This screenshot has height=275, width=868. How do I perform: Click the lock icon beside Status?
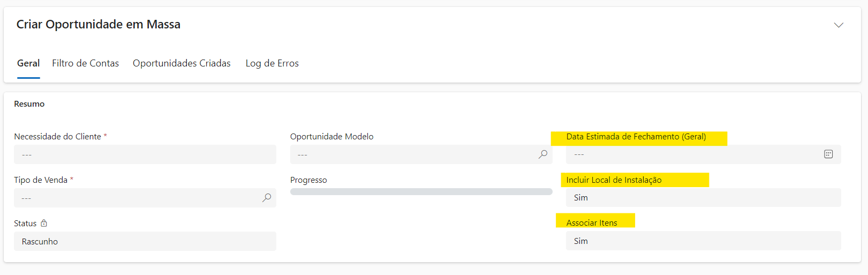click(x=44, y=223)
